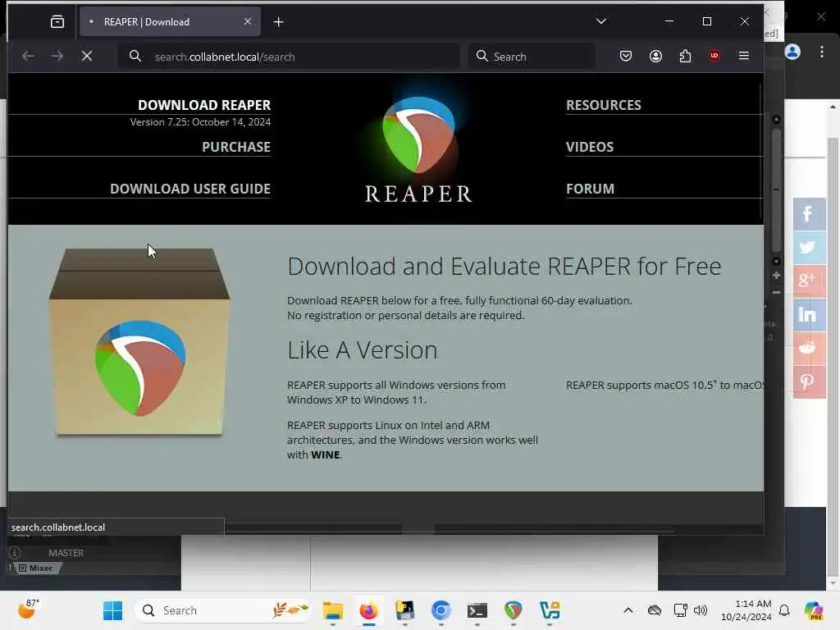Open the terminal app on taskbar
The width and height of the screenshot is (840, 630).
click(477, 610)
